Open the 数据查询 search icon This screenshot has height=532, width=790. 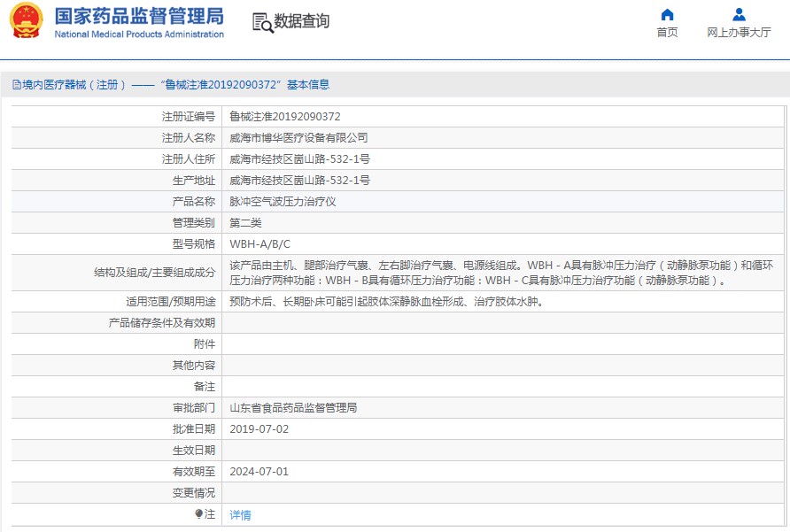pyautogui.click(x=262, y=23)
